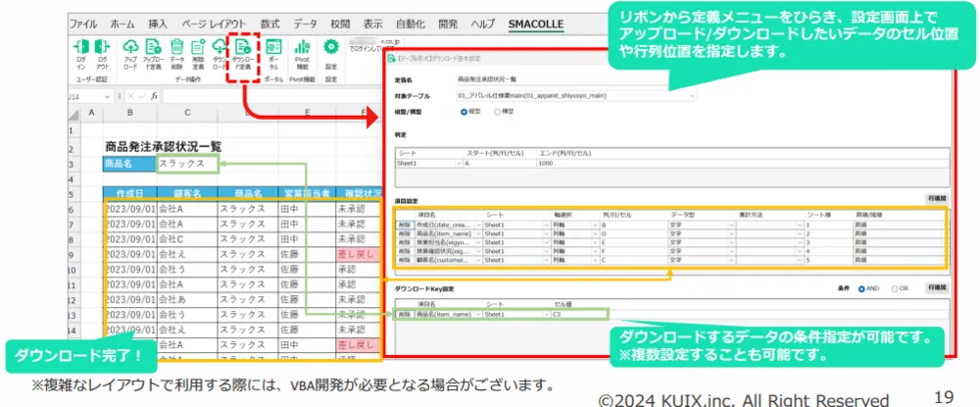Open the ファイル ribbon tab
The image size is (980, 407).
(83, 25)
